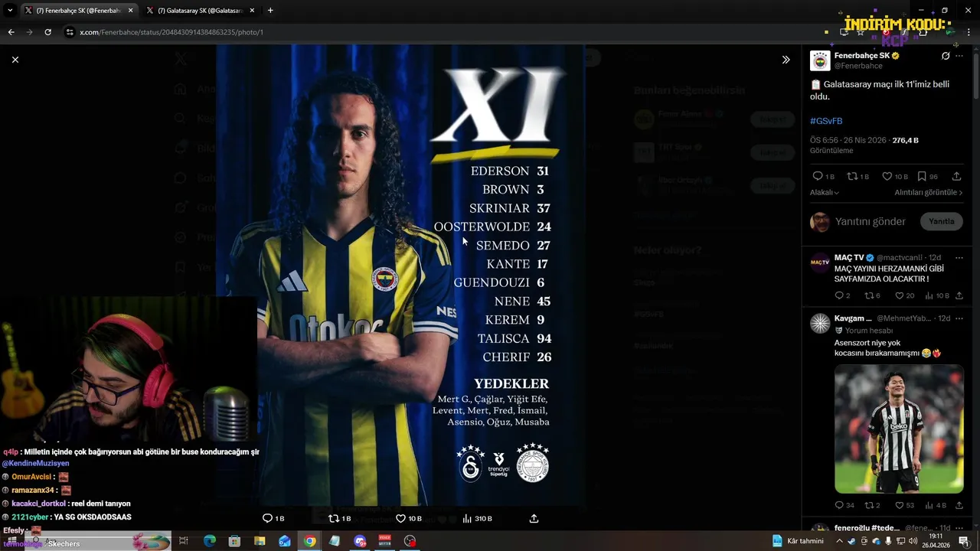Go back with the browser back arrow
Image resolution: width=980 pixels, height=551 pixels.
click(11, 32)
